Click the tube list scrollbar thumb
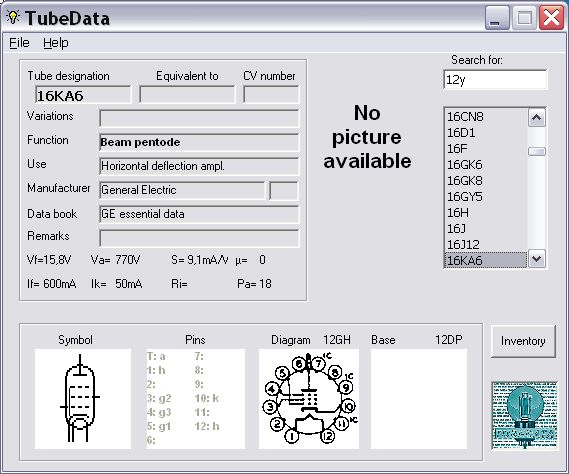The image size is (569, 474). click(536, 151)
